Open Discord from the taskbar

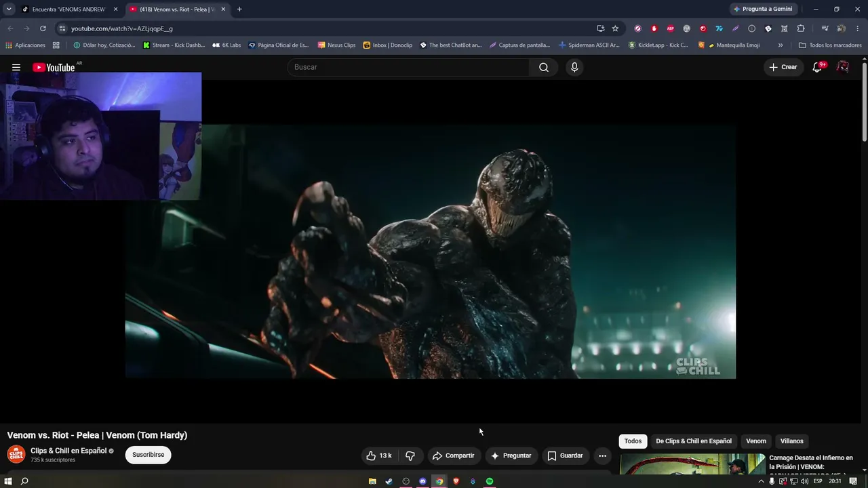point(422,481)
